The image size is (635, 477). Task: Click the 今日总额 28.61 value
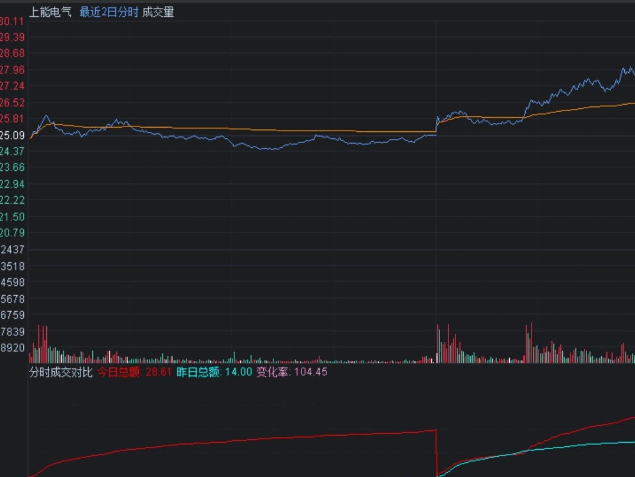point(134,372)
